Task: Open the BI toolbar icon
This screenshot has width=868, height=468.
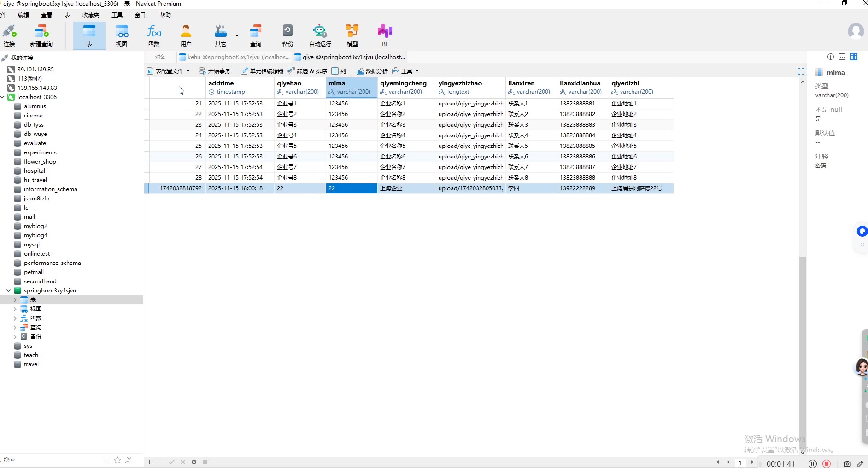Action: click(x=385, y=35)
